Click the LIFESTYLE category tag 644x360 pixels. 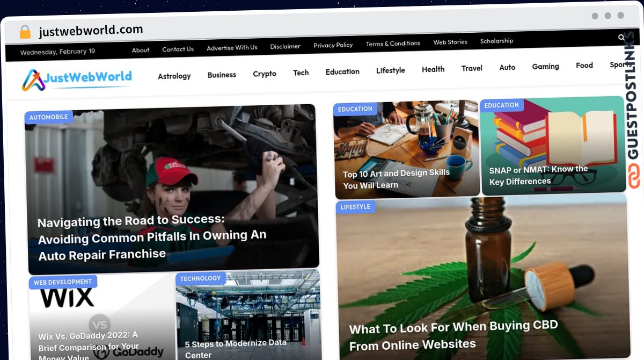(x=355, y=207)
